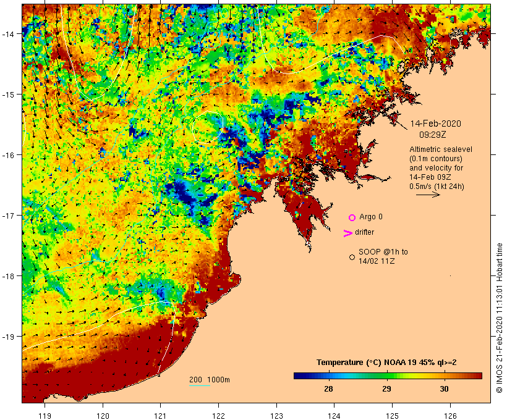Click the closed white sea-level contour eddy near 15.5S
Screen dimensions: 507x420
(208, 127)
